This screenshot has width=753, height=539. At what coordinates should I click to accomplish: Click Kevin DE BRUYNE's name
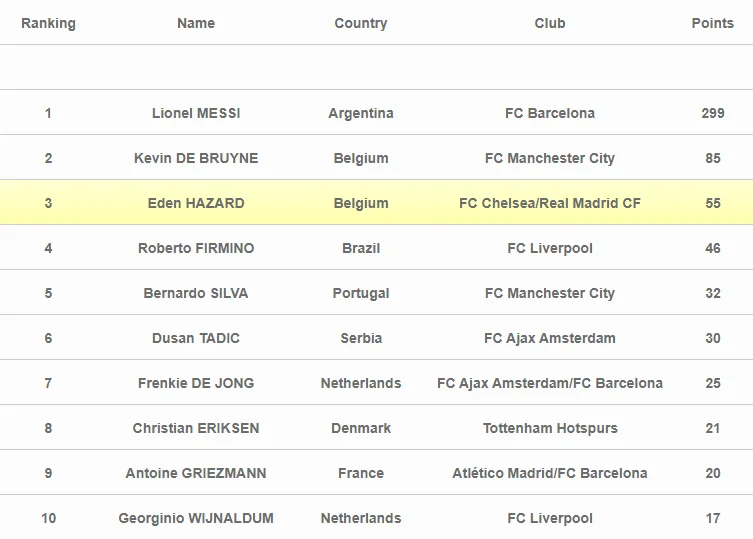click(196, 158)
